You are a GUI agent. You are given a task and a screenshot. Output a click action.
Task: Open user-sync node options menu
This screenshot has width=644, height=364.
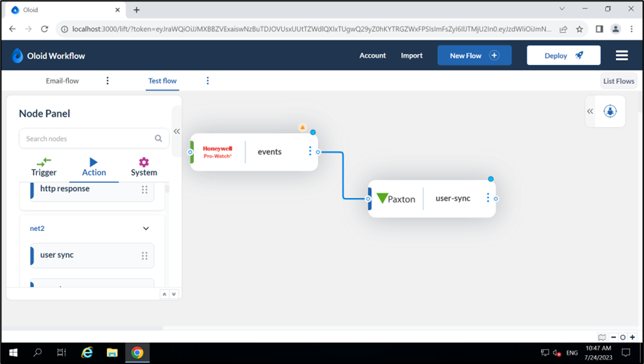(x=488, y=198)
